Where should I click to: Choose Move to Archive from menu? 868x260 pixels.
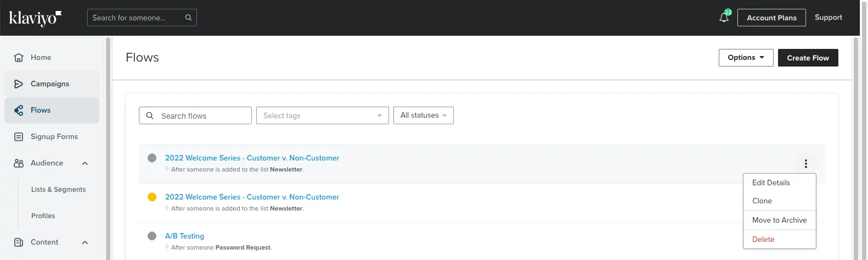779,220
